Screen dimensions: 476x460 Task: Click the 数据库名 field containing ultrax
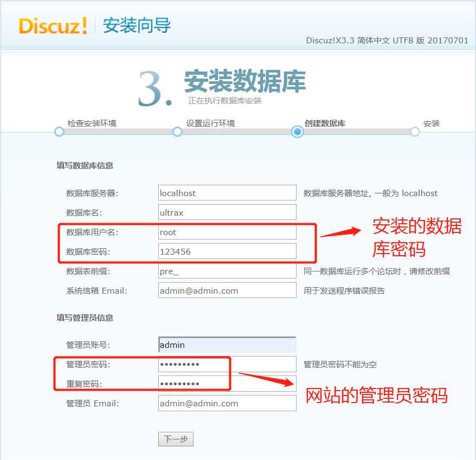pyautogui.click(x=227, y=212)
